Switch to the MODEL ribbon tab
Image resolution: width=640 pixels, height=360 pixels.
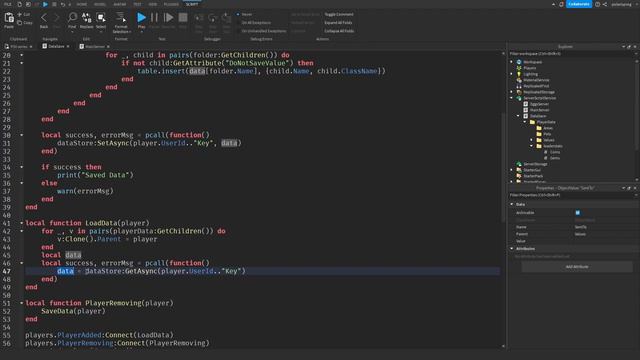click(x=100, y=4)
